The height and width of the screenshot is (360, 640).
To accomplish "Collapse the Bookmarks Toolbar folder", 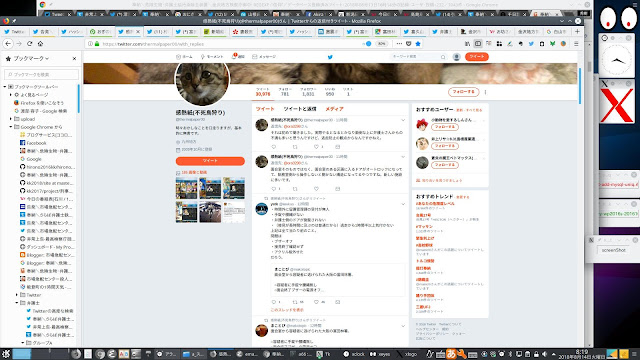I will click(x=5, y=87).
